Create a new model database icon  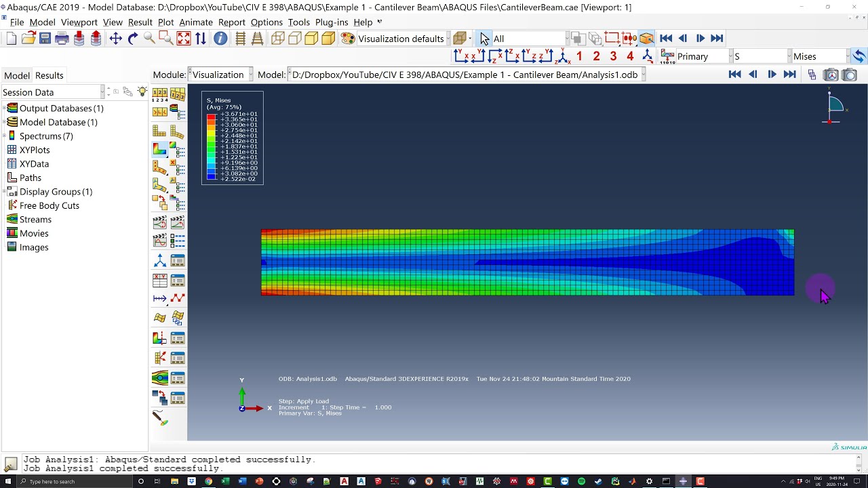(12, 39)
